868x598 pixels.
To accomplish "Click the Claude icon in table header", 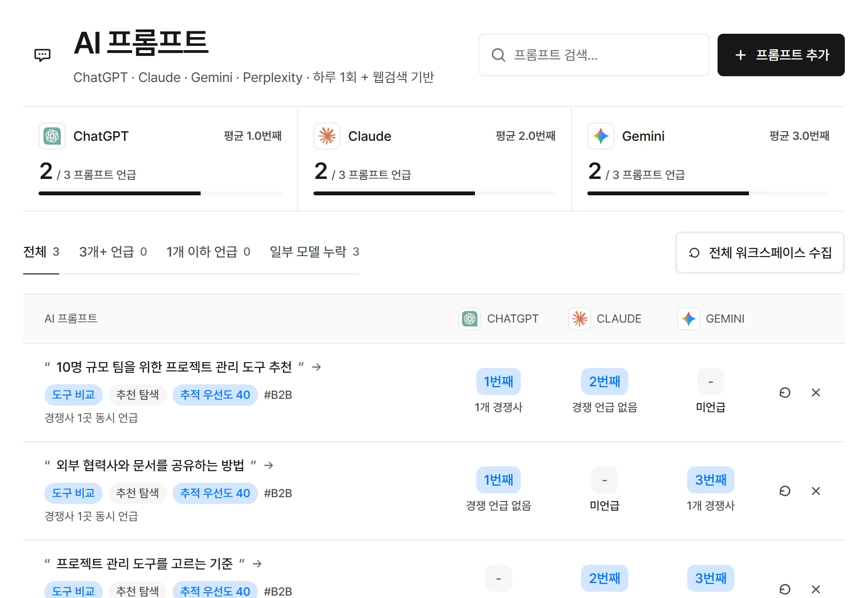I will click(x=580, y=319).
